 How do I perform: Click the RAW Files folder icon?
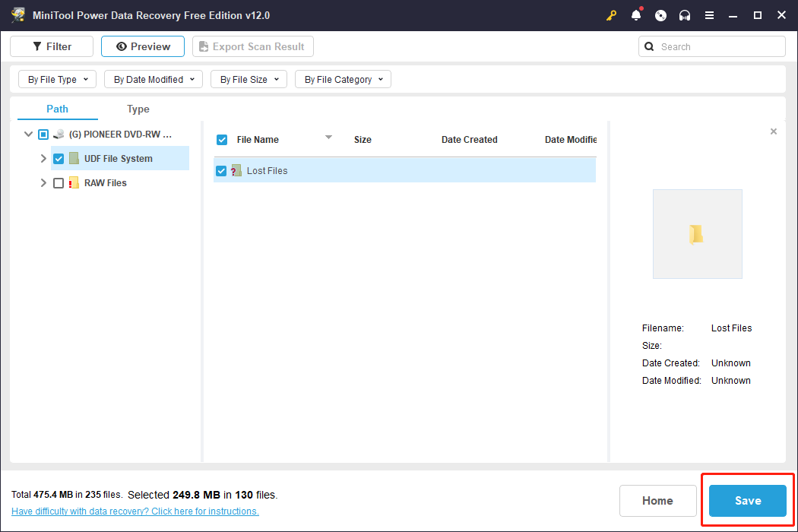tap(74, 182)
